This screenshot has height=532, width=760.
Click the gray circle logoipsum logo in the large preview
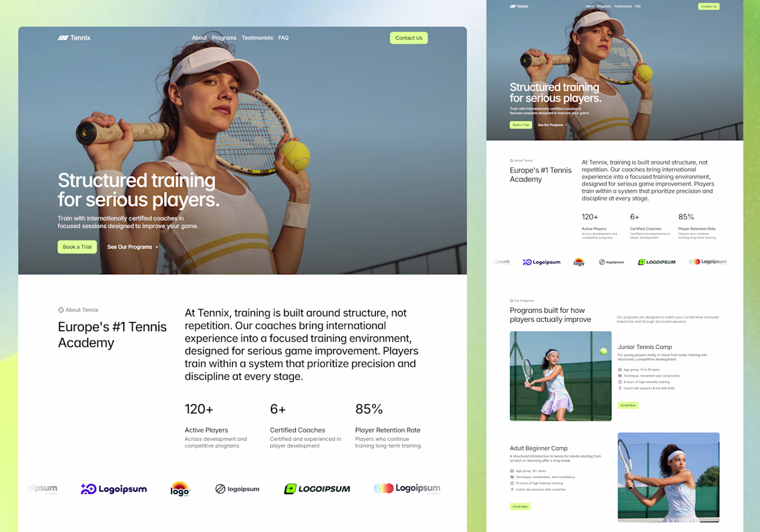click(237, 489)
